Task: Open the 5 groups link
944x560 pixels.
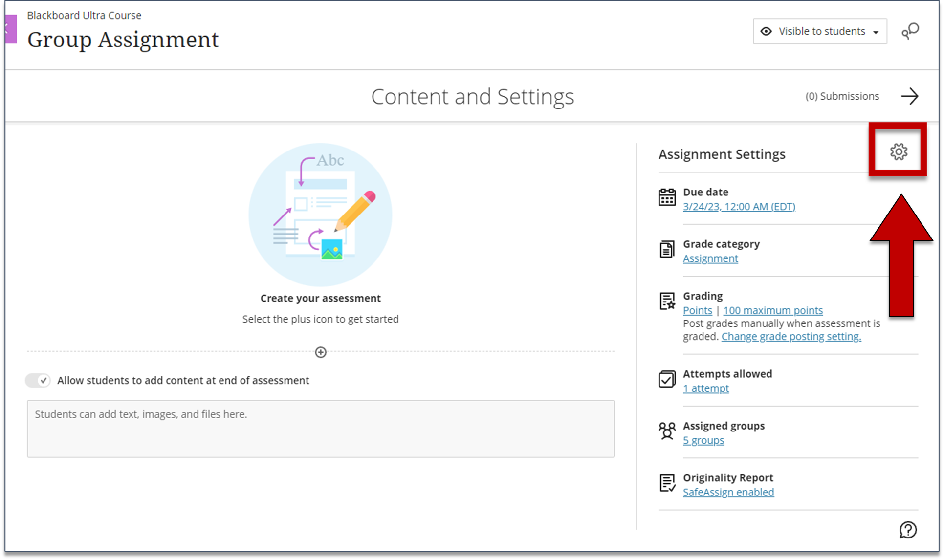Action: coord(703,440)
